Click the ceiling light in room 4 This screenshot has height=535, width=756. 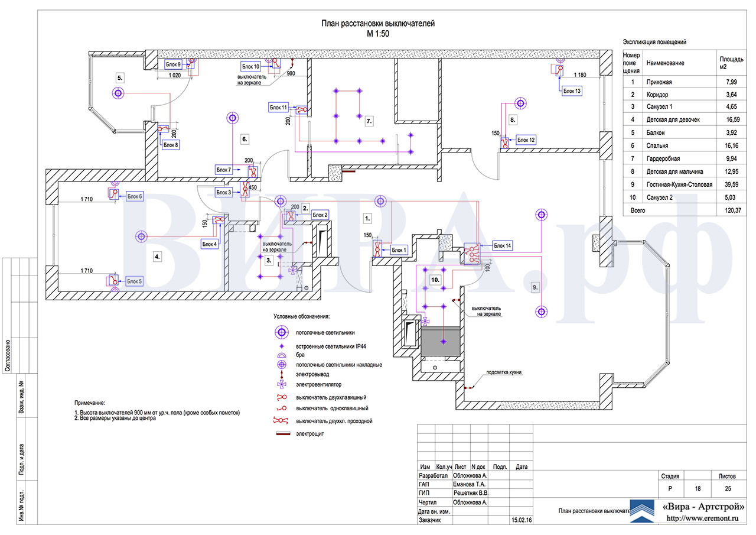pyautogui.click(x=141, y=236)
